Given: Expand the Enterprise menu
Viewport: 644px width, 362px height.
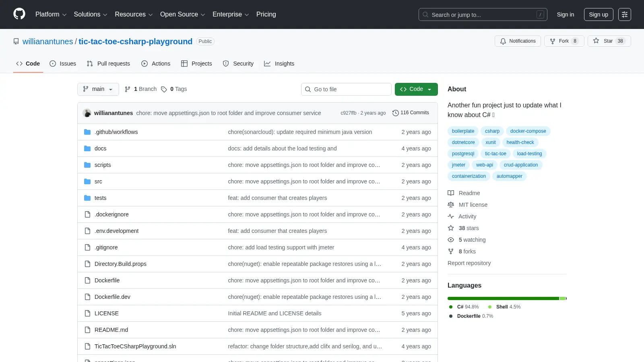Looking at the screenshot, I should point(231,14).
